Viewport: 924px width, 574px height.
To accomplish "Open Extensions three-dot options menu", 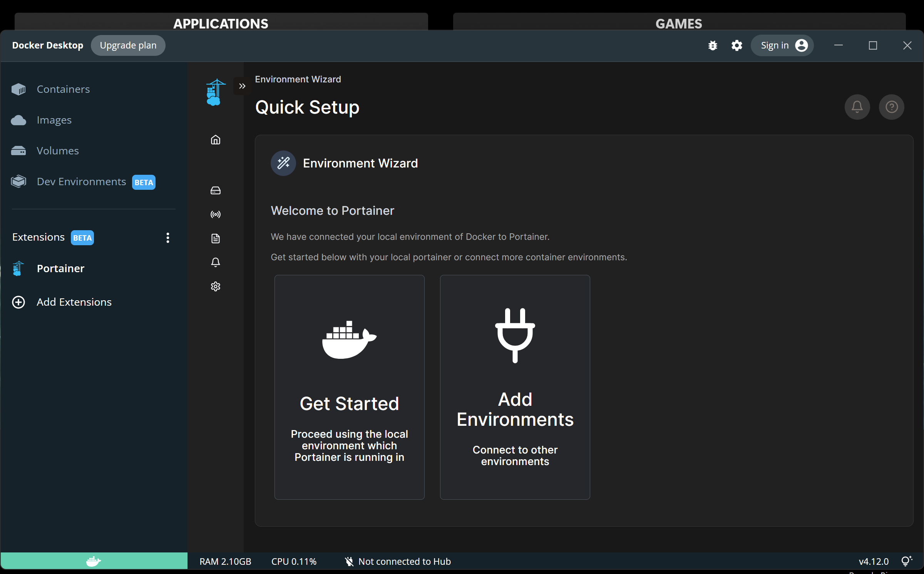I will pyautogui.click(x=167, y=238).
